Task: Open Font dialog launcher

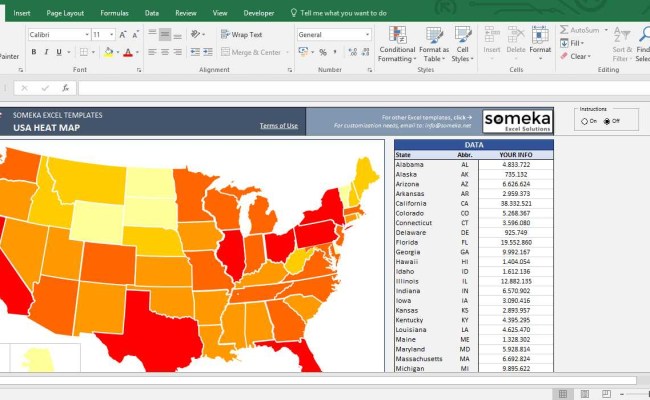Action: pos(139,70)
